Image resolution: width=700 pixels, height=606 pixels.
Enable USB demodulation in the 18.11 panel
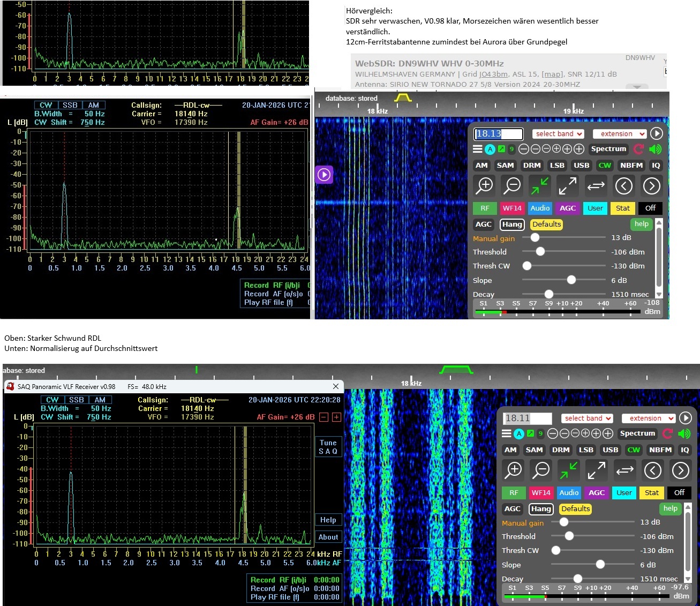610,450
